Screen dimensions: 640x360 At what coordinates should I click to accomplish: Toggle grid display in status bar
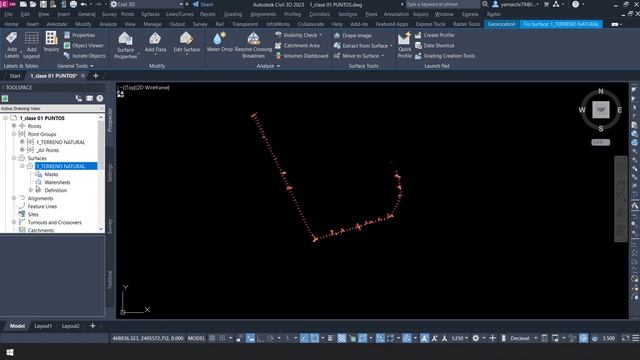212,338
